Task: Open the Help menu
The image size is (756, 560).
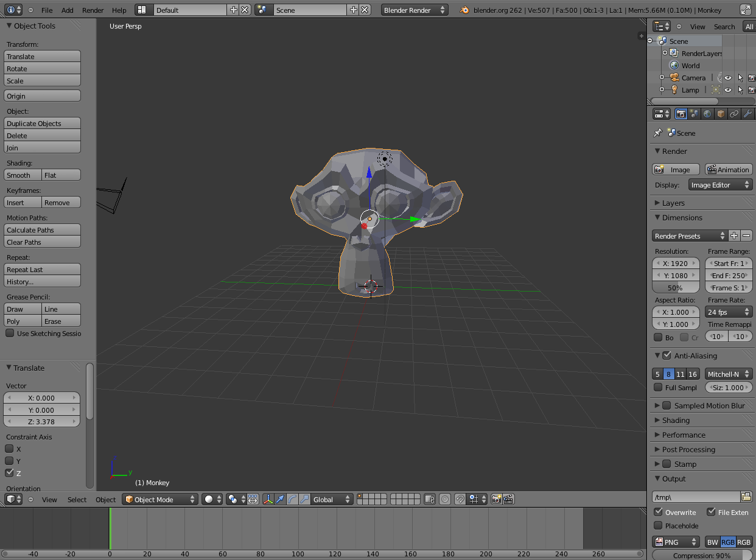Action: click(119, 10)
